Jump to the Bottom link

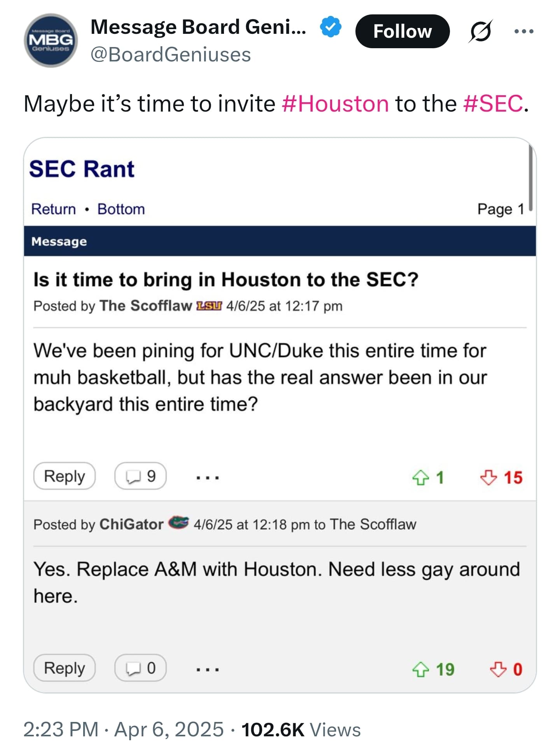click(121, 209)
